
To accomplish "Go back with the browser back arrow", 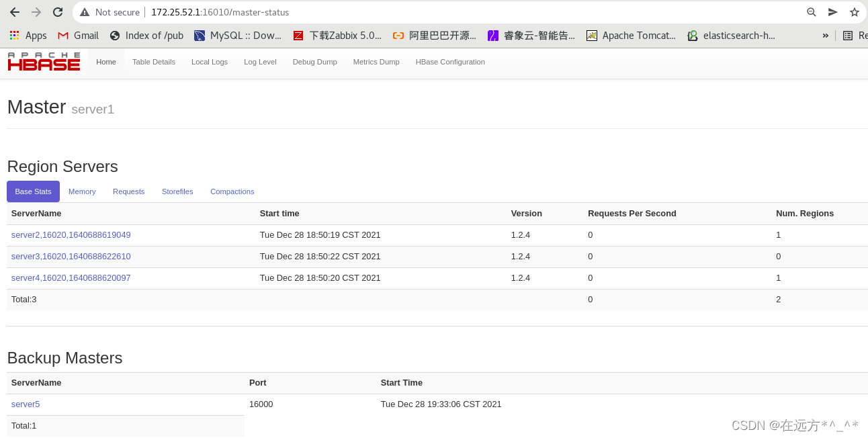I will [15, 12].
